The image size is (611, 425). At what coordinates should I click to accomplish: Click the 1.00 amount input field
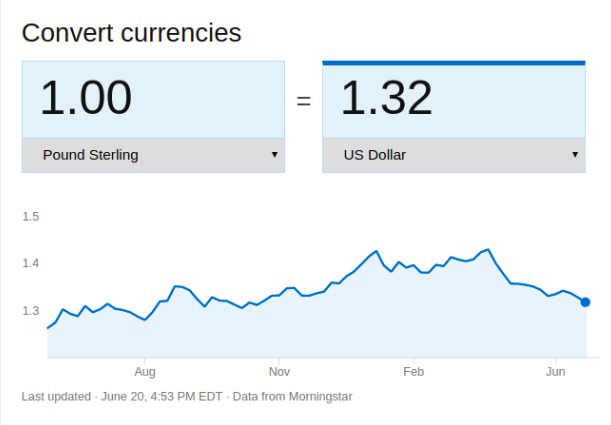coord(153,99)
